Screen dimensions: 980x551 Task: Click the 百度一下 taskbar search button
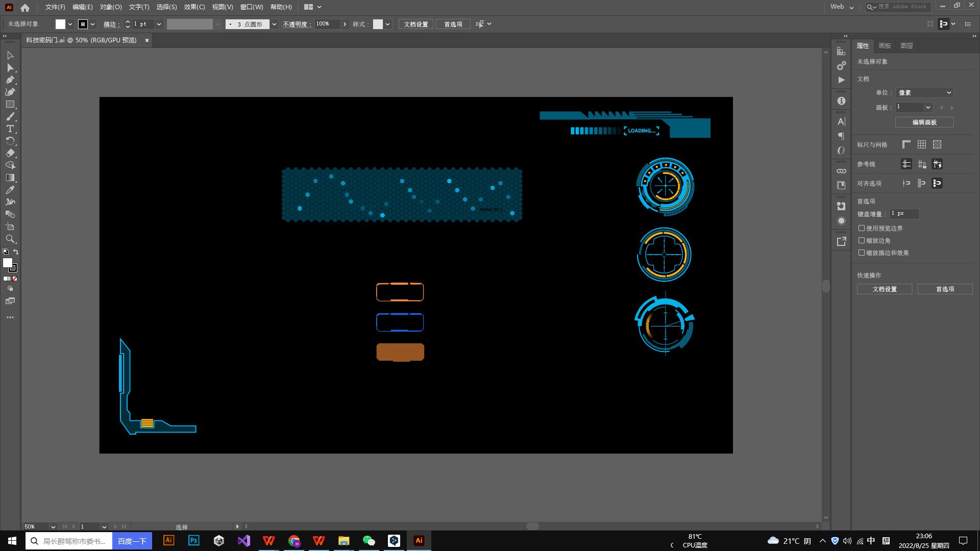[x=132, y=541]
